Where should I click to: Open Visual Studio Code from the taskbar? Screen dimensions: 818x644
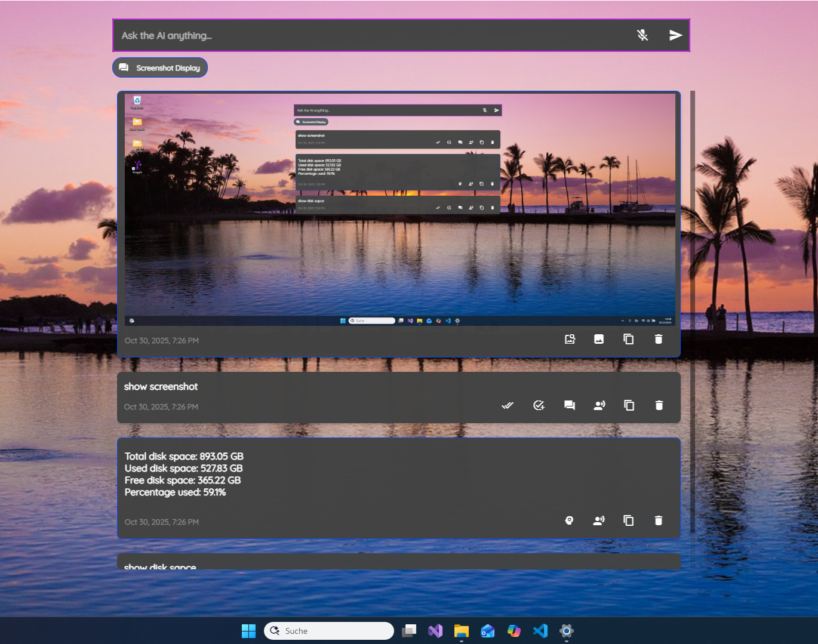tap(540, 631)
